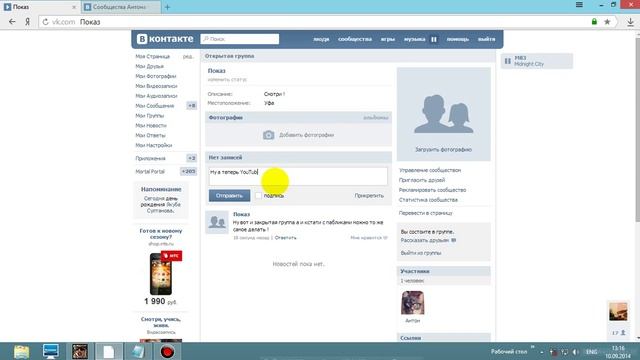Click Перевести в страницу link
Image resolution: width=640 pixels, height=360 pixels.
coord(425,213)
